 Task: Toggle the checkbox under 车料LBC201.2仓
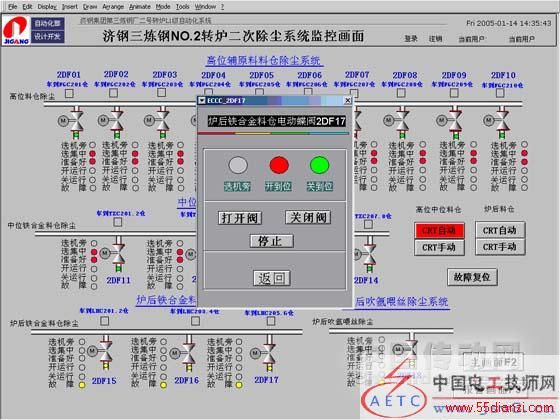pyautogui.click(x=104, y=321)
